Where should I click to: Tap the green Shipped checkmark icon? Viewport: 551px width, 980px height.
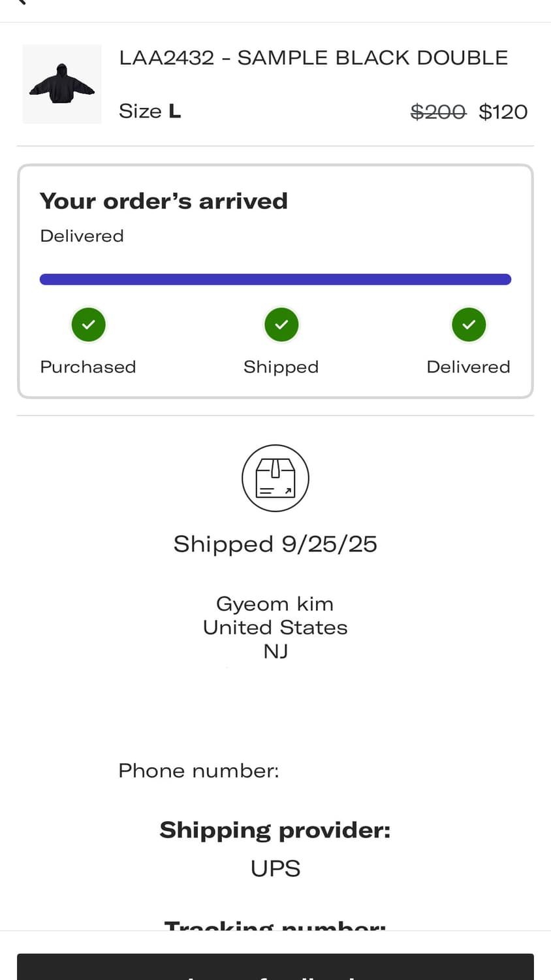pos(281,325)
